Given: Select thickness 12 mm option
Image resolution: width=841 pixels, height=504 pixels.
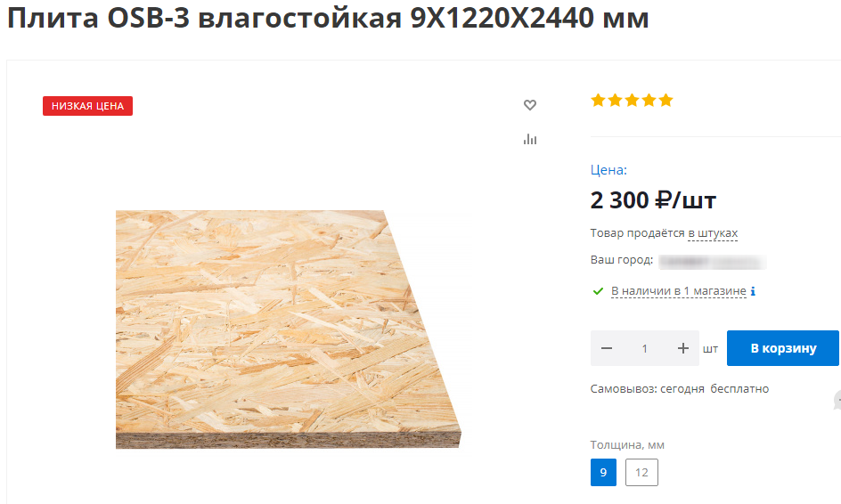Looking at the screenshot, I should (641, 472).
